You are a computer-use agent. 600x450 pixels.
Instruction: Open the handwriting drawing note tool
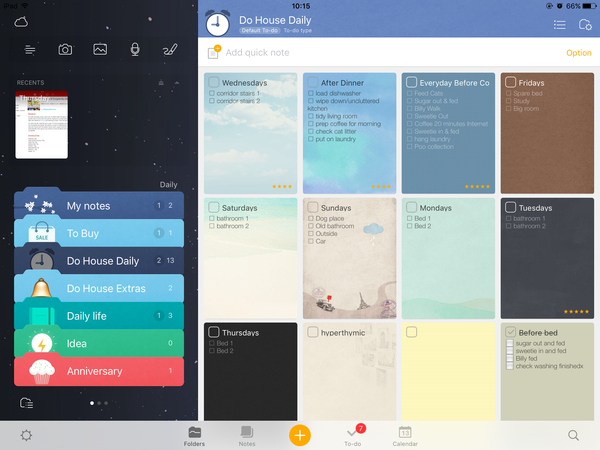click(170, 49)
